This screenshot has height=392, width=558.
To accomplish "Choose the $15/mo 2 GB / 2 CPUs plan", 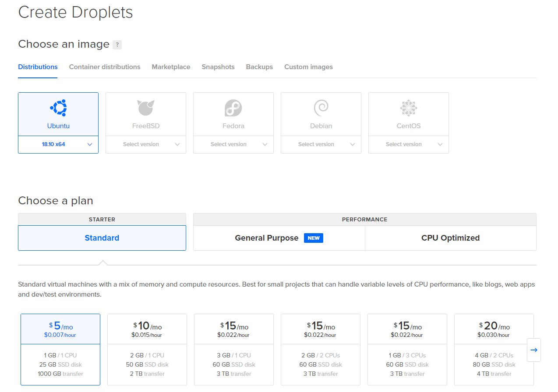I will 321,350.
